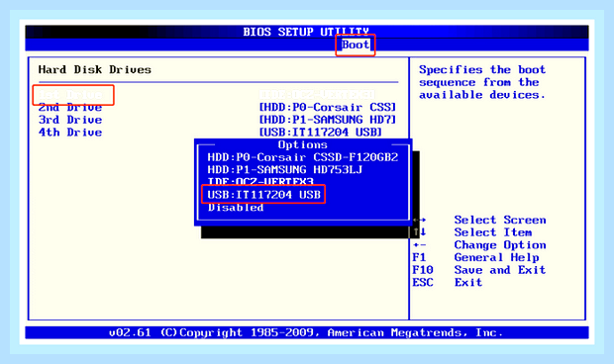Select the 1st Drive entry

pos(70,95)
